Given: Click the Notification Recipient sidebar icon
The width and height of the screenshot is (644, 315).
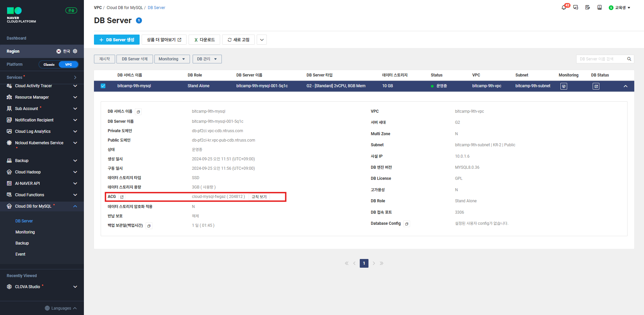Looking at the screenshot, I should tap(9, 120).
